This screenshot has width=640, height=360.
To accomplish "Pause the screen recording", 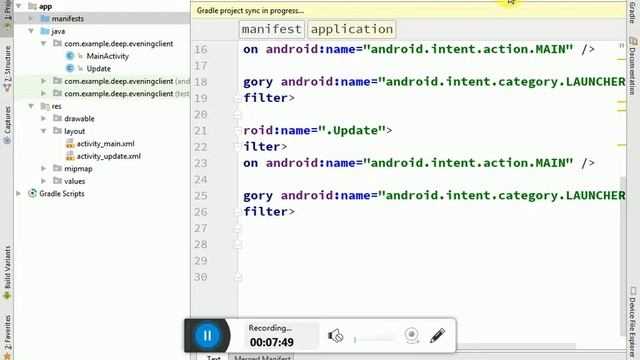I will (207, 336).
